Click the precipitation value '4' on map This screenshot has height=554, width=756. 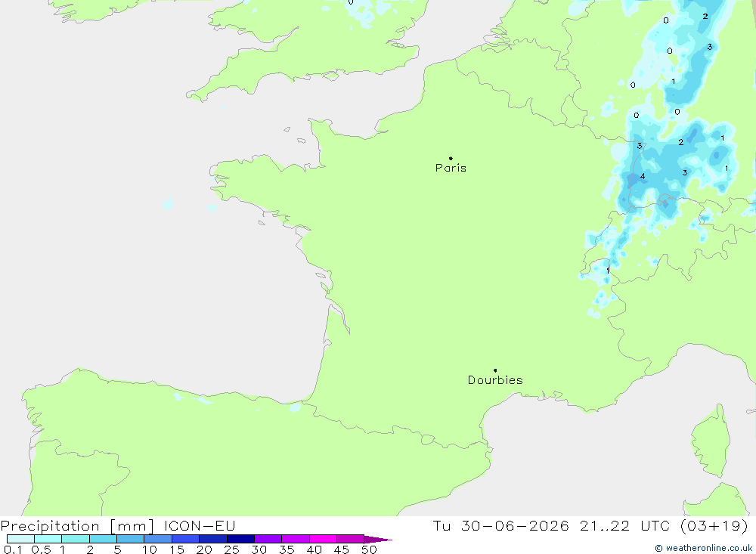[643, 176]
